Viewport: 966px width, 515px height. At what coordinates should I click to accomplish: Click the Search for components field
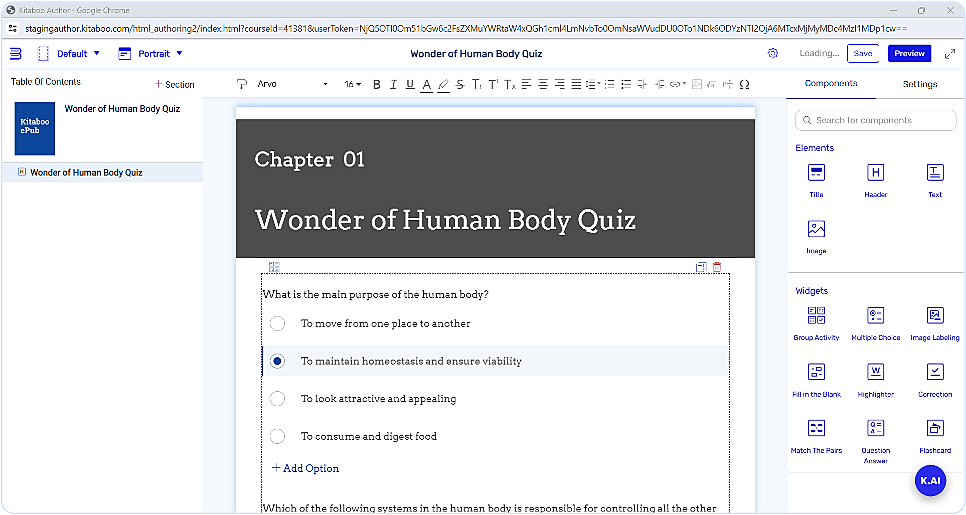point(876,120)
